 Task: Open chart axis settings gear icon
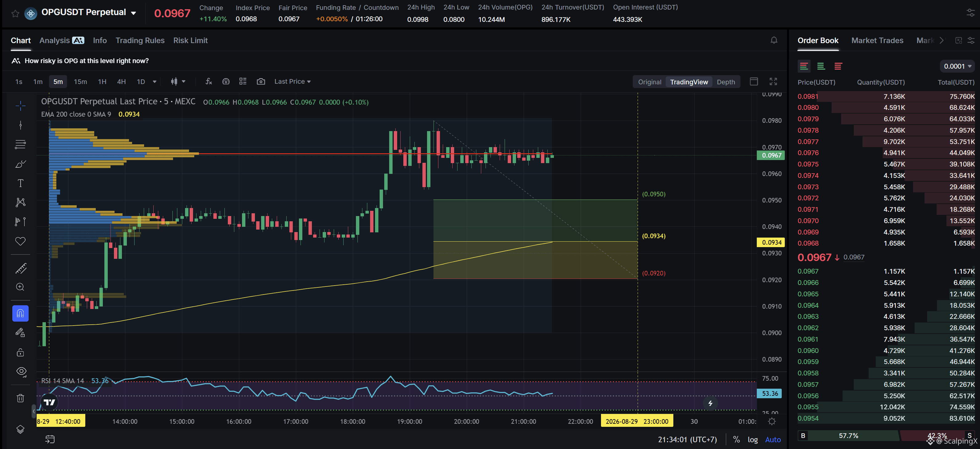click(x=772, y=421)
